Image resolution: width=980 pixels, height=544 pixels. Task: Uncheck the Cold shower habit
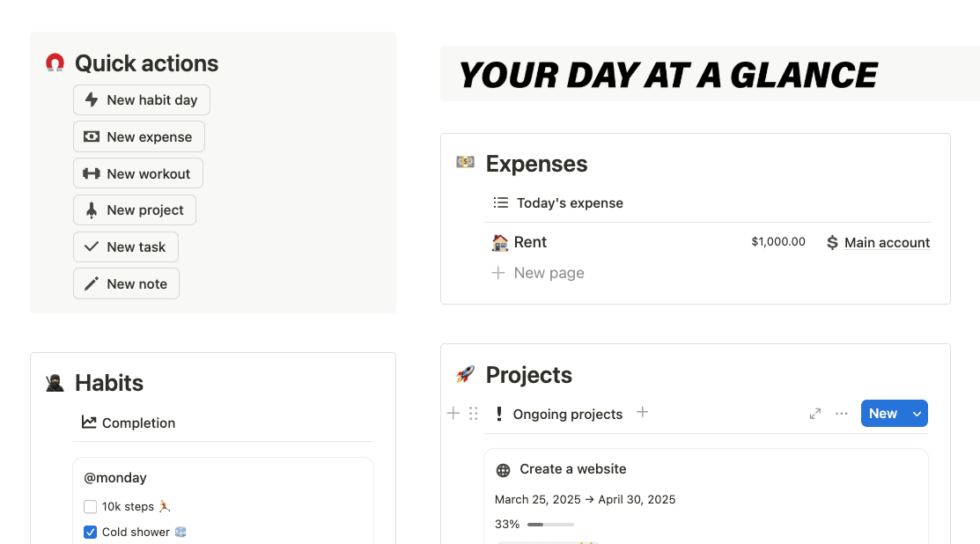pos(90,533)
